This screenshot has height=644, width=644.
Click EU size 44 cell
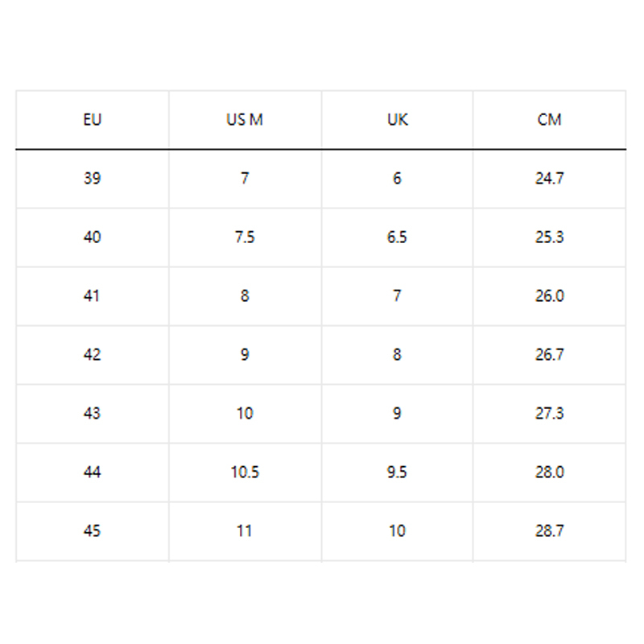93,473
